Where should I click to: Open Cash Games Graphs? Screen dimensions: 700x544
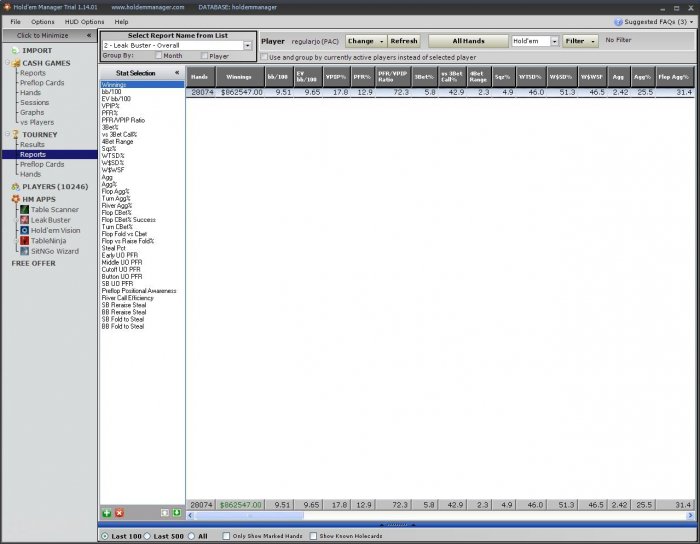click(32, 112)
